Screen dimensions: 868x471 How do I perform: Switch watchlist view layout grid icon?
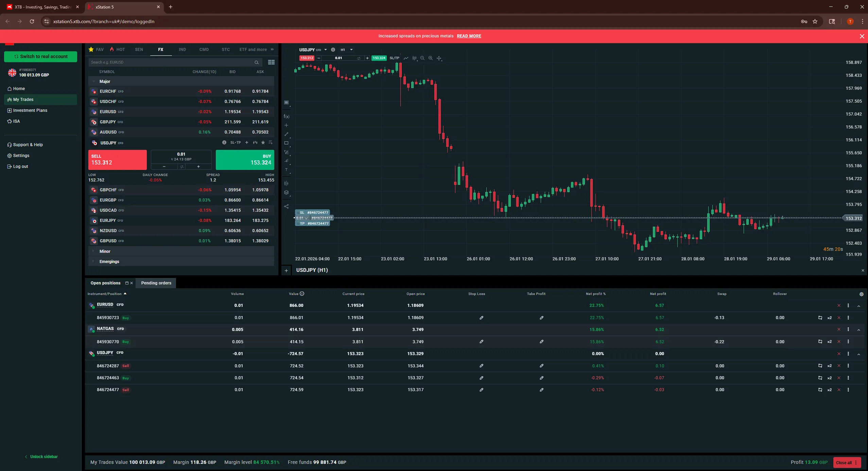click(271, 62)
